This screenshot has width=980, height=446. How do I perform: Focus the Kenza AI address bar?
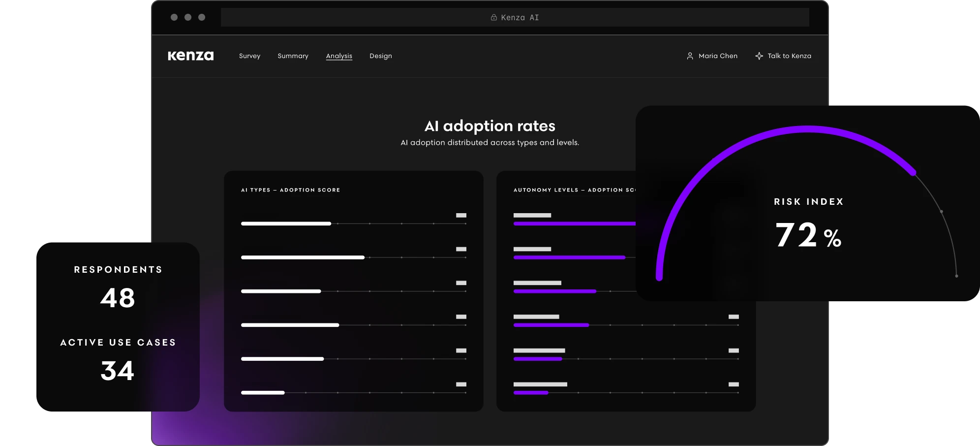515,17
